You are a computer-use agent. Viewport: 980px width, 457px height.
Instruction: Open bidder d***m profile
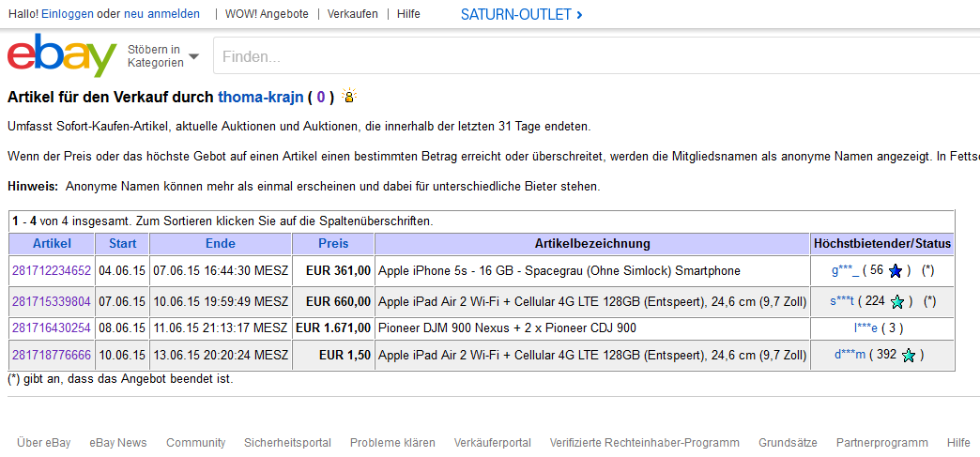click(850, 355)
